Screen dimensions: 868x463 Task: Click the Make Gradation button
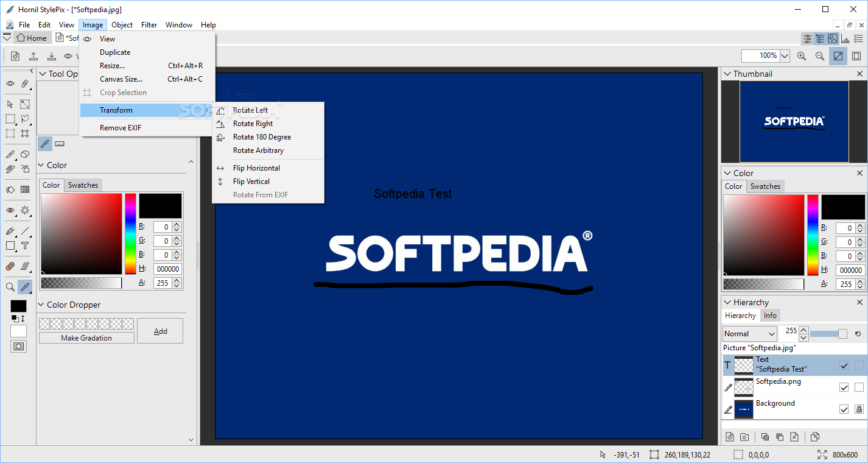coord(86,338)
